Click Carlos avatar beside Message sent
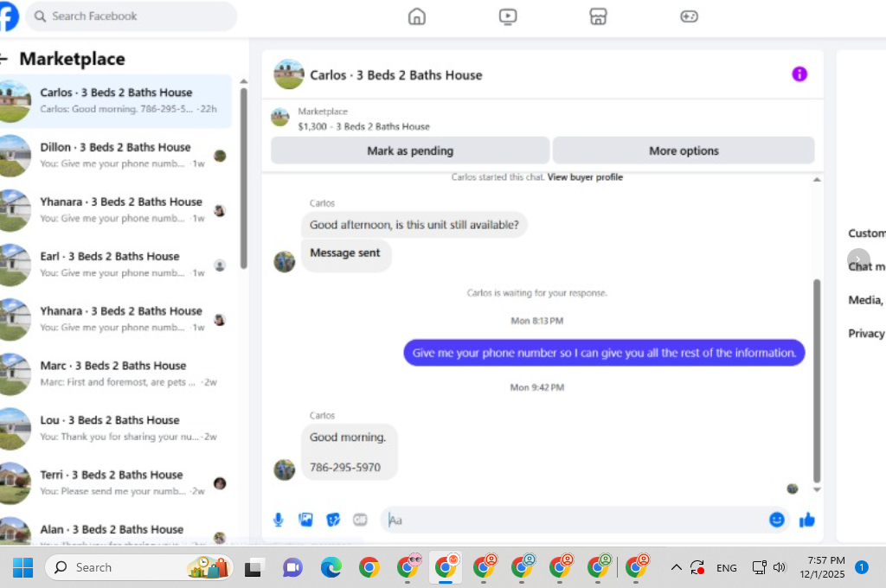 pyautogui.click(x=284, y=261)
